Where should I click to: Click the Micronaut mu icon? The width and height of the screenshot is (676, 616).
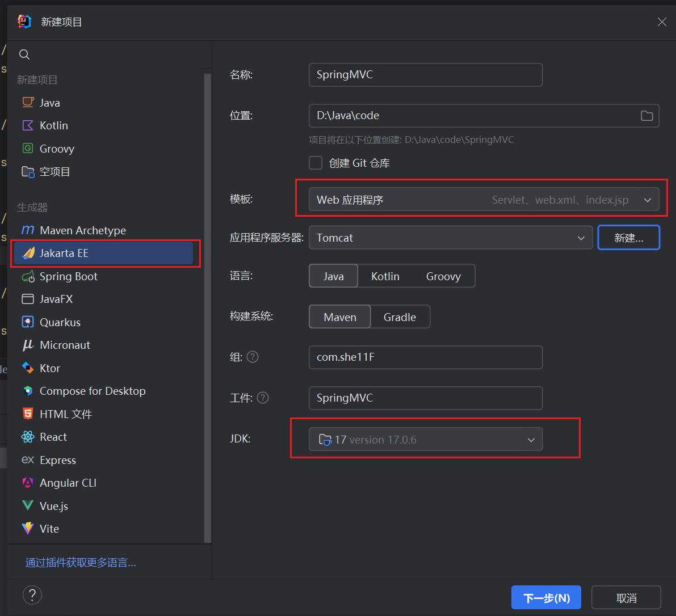(28, 345)
